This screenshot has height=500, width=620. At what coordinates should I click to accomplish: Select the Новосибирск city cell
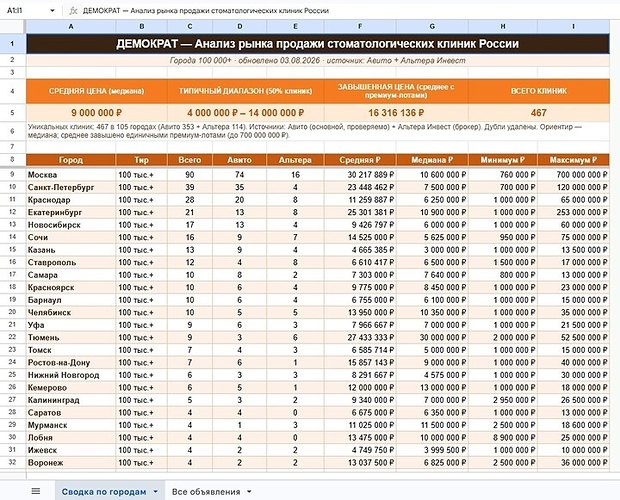(x=71, y=225)
